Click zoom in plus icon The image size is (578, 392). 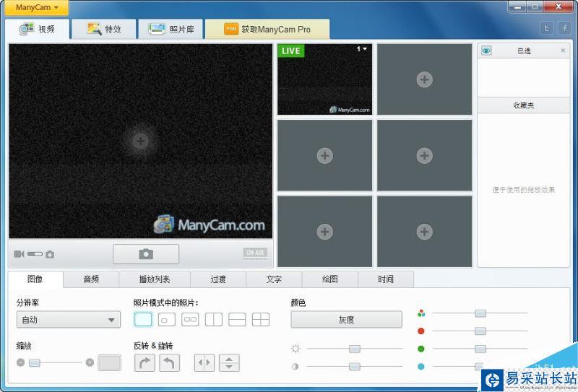(90, 362)
